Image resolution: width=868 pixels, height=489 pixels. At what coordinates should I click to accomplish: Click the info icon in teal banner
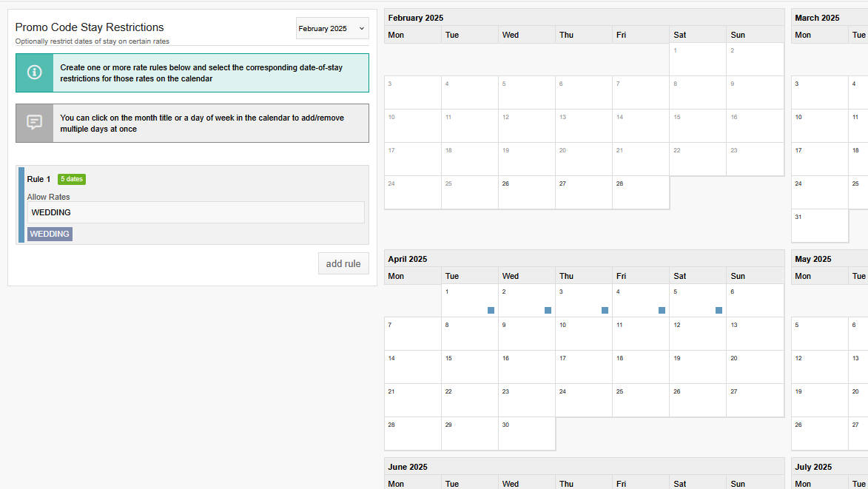34,72
